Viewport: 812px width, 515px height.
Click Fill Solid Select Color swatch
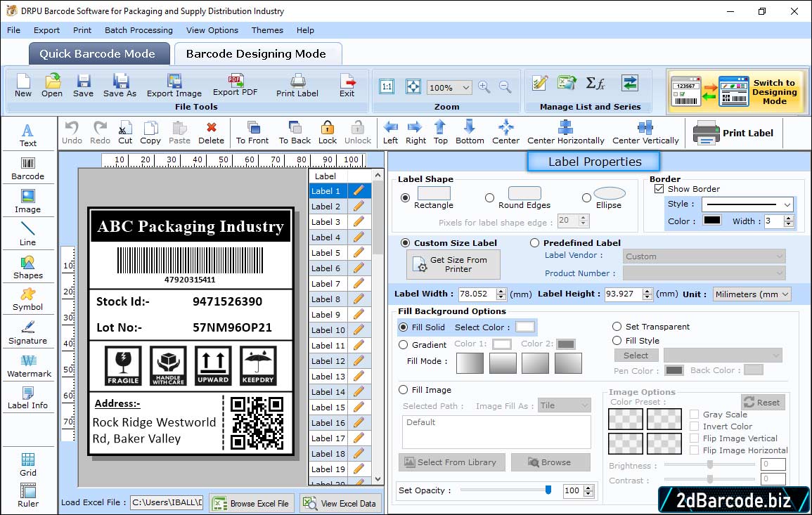point(525,327)
